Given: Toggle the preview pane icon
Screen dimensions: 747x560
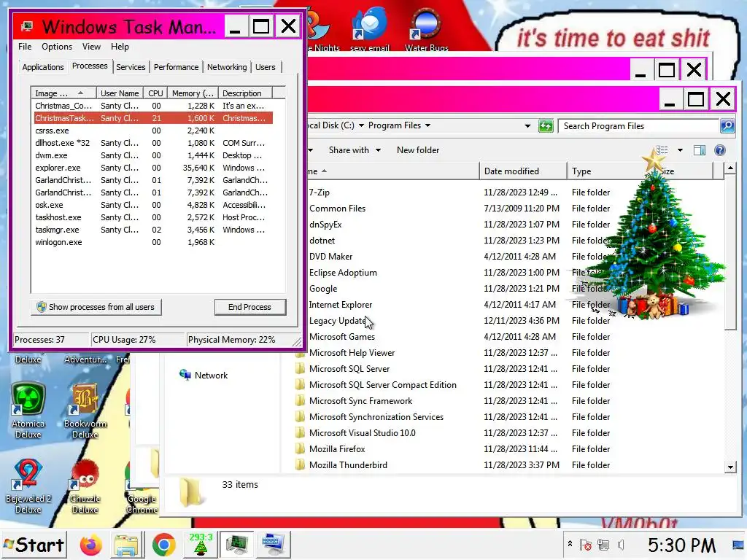Looking at the screenshot, I should pos(700,150).
